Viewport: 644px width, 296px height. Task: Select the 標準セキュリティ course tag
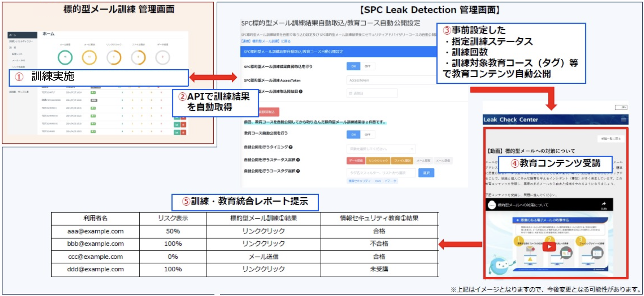(359, 181)
